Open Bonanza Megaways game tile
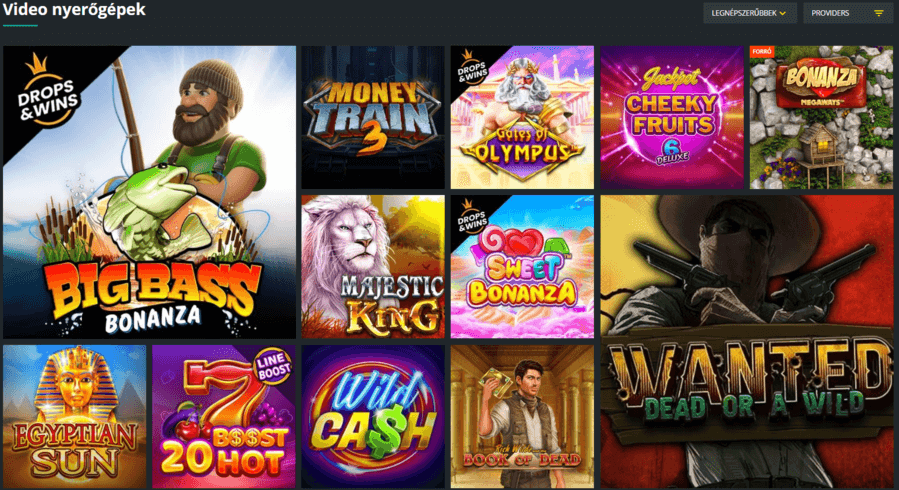 coord(822,117)
